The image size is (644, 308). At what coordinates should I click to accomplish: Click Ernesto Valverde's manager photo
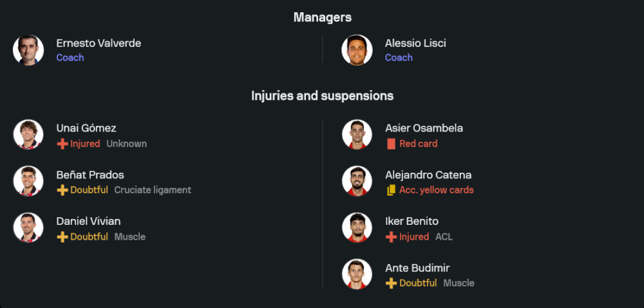pos(28,50)
